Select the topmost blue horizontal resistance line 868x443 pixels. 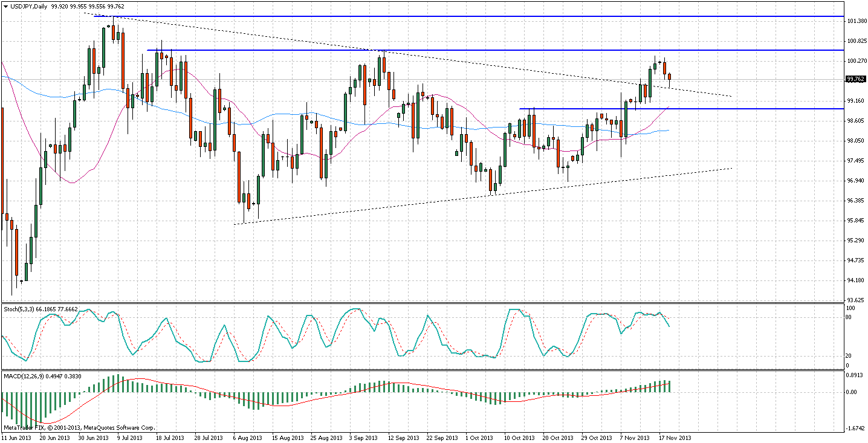pos(484,16)
